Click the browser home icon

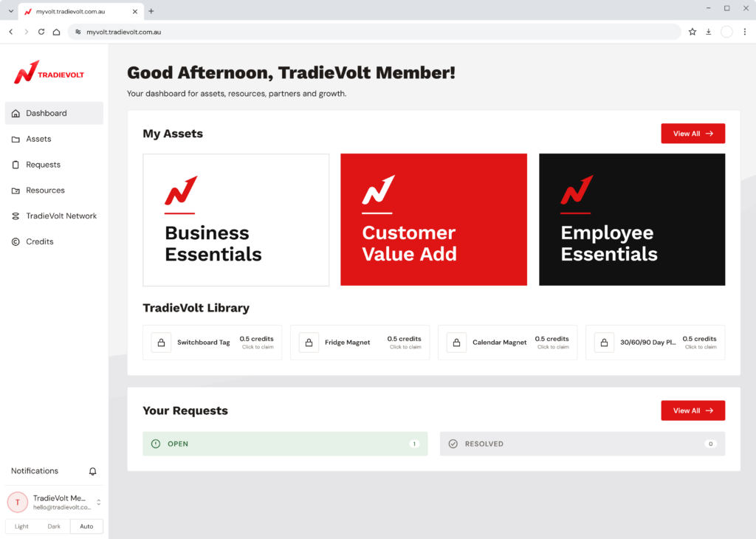pos(56,32)
